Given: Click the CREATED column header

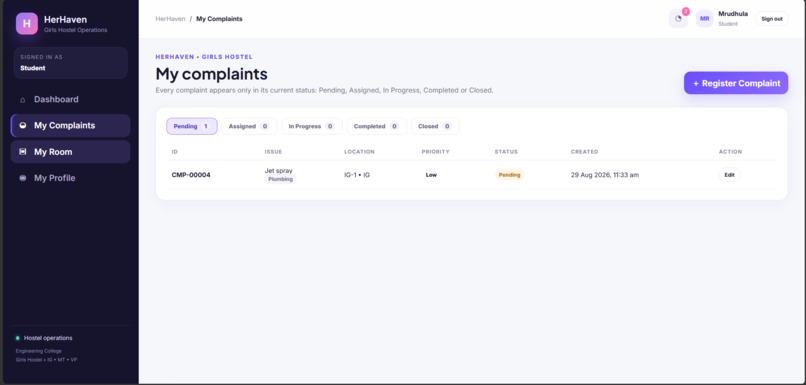Looking at the screenshot, I should pyautogui.click(x=584, y=152).
